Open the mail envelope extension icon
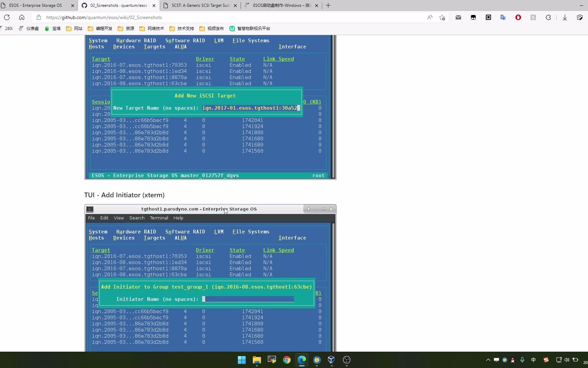 (x=458, y=17)
